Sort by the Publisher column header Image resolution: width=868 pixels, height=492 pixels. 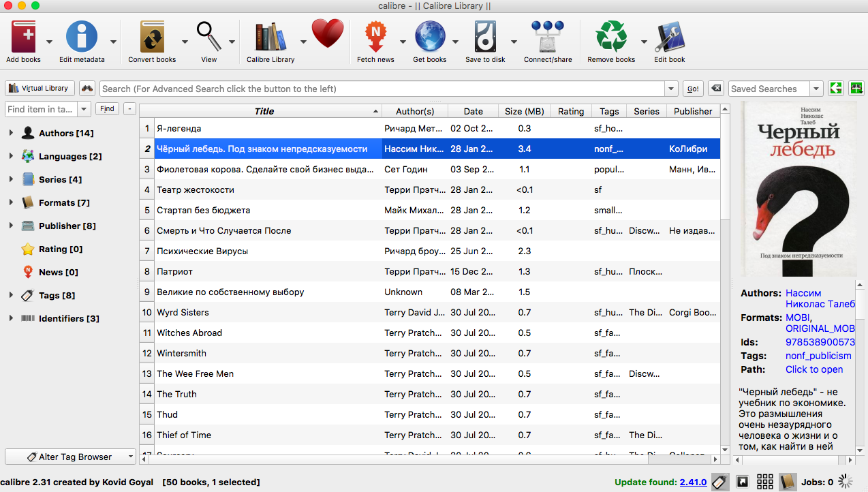tap(693, 111)
